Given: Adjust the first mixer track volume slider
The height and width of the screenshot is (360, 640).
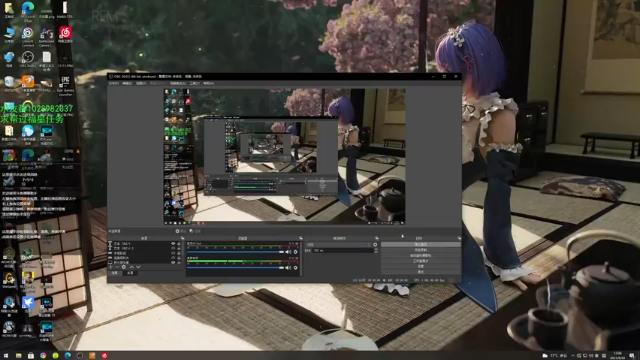Looking at the screenshot, I should click(x=235, y=252).
